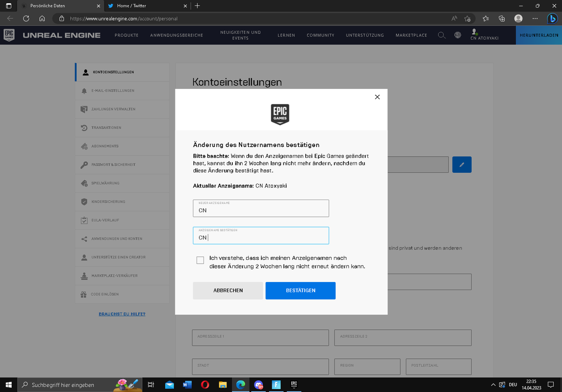
Task: Open Passwort & Sicherheit in the sidebar
Action: pyautogui.click(x=122, y=165)
